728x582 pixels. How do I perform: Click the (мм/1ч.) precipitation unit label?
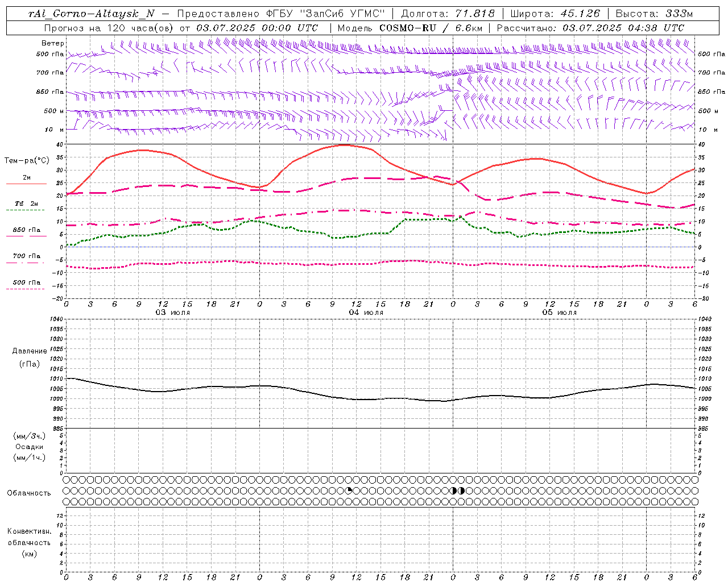tap(30, 458)
